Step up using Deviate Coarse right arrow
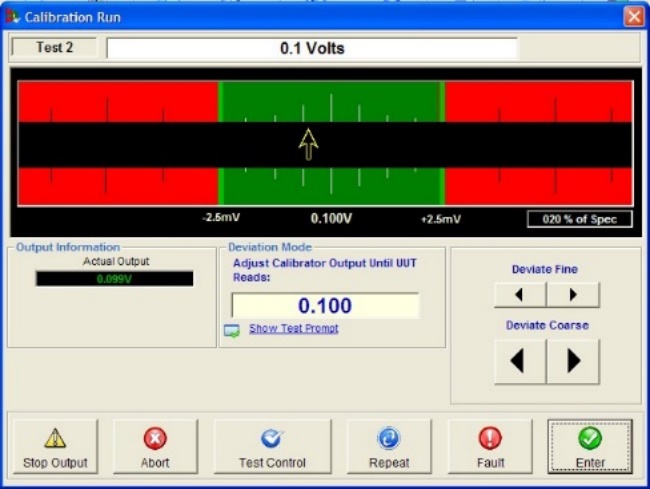The image size is (650, 489). click(x=573, y=361)
